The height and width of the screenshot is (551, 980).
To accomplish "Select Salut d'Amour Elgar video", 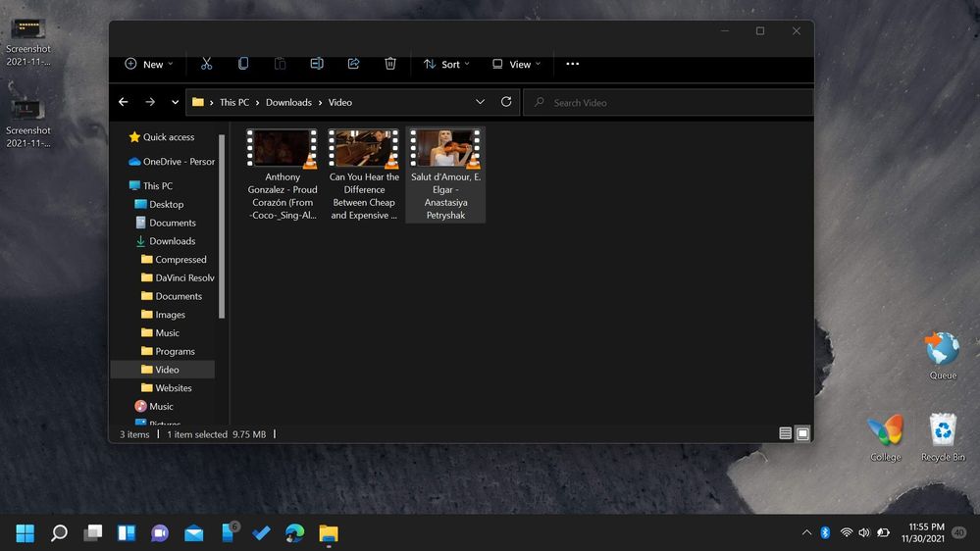I will pos(445,175).
